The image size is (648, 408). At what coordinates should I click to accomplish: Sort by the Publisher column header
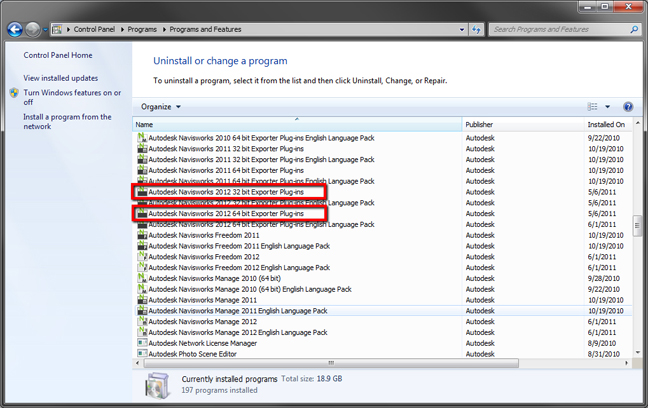(523, 124)
